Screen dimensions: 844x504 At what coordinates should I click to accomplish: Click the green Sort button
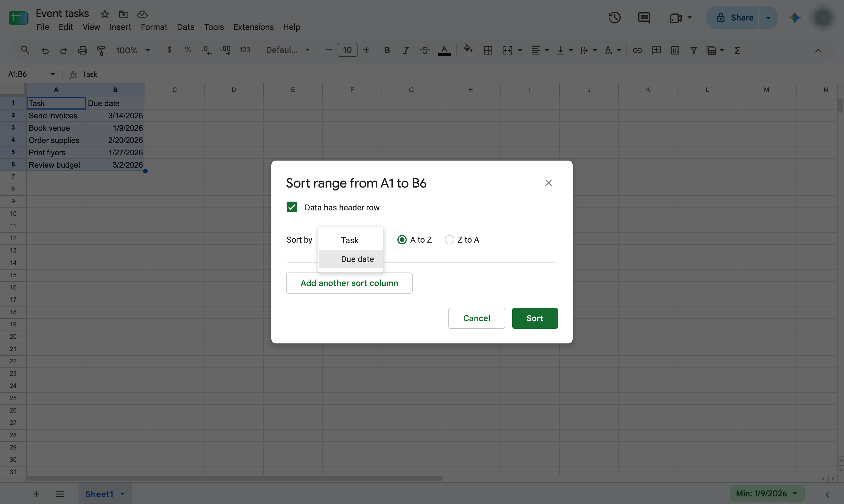coord(535,318)
